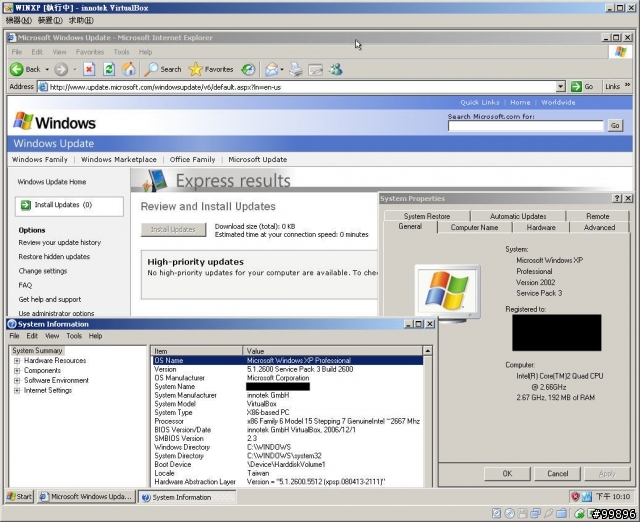Open View menu in System Information

pyautogui.click(x=52, y=336)
